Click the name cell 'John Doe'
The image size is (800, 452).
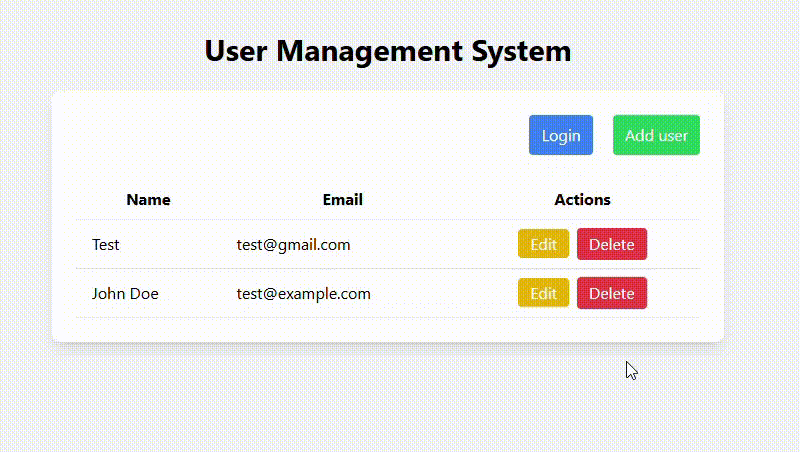(x=126, y=293)
